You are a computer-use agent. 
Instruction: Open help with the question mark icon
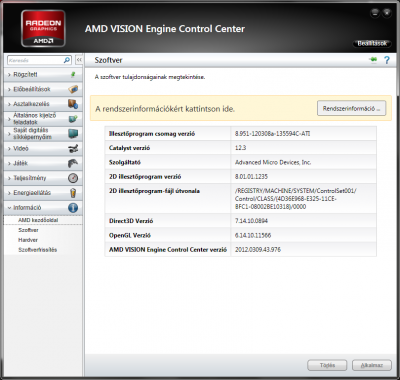tap(387, 60)
